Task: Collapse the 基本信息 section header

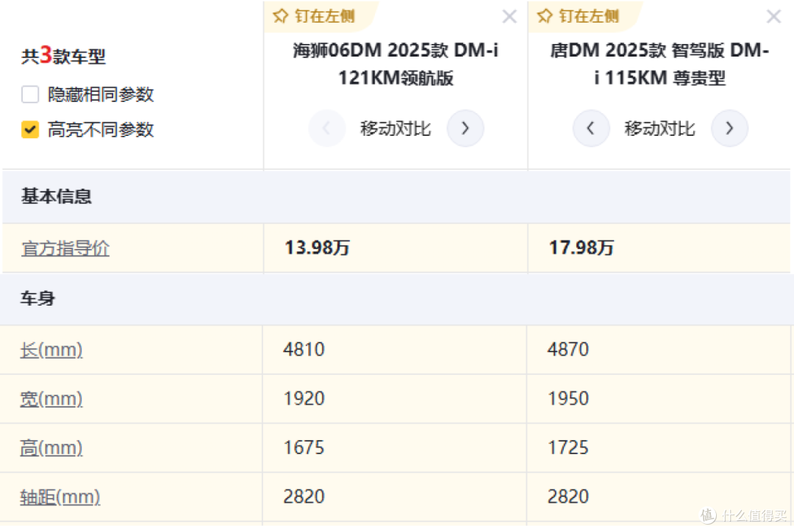Action: click(396, 196)
